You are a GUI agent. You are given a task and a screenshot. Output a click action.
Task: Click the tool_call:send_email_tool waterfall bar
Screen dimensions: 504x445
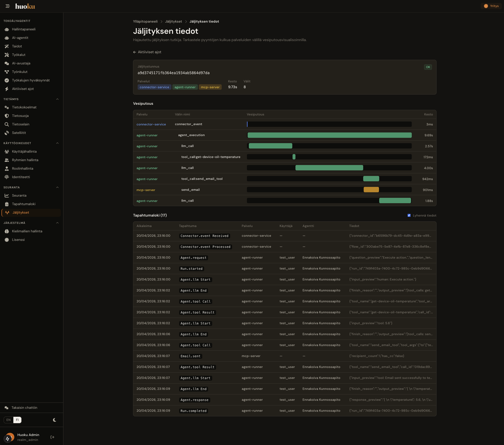pos(371,179)
